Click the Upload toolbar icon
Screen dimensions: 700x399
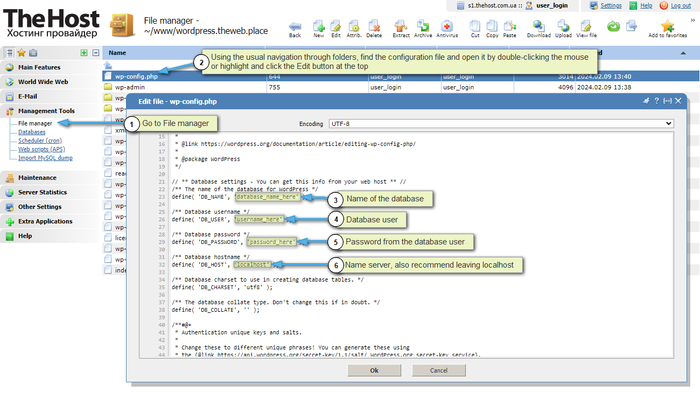click(563, 29)
